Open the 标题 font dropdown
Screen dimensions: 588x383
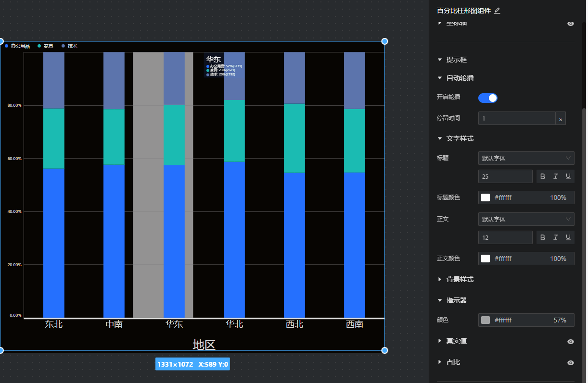tap(526, 158)
